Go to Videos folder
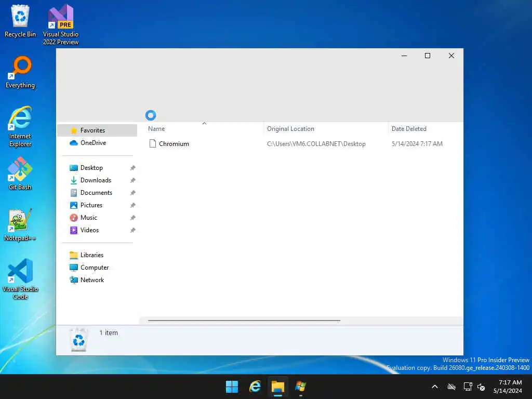The image size is (532, 399). click(x=89, y=230)
